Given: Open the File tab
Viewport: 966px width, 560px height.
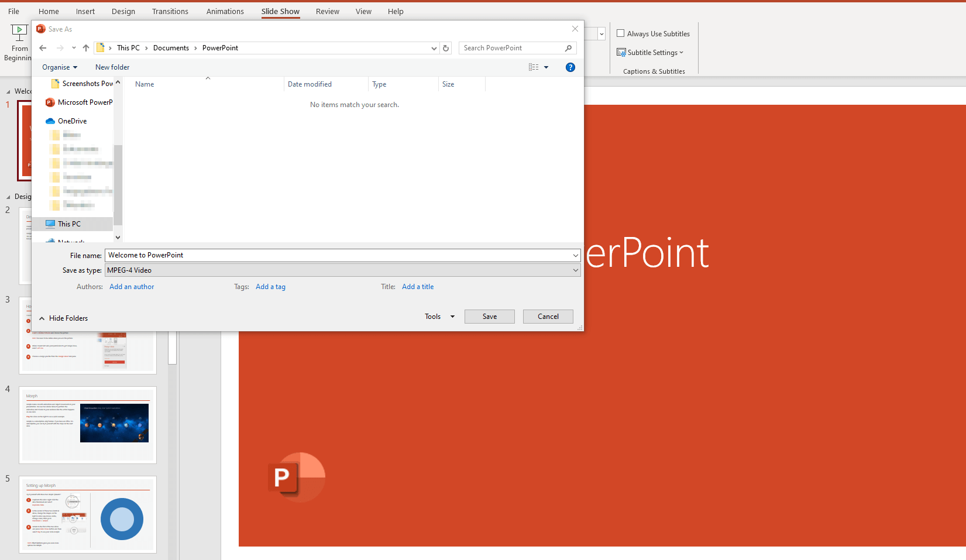Looking at the screenshot, I should [x=13, y=12].
